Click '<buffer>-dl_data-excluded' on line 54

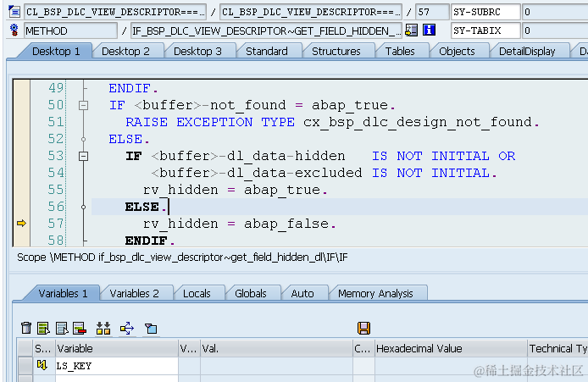(x=257, y=173)
